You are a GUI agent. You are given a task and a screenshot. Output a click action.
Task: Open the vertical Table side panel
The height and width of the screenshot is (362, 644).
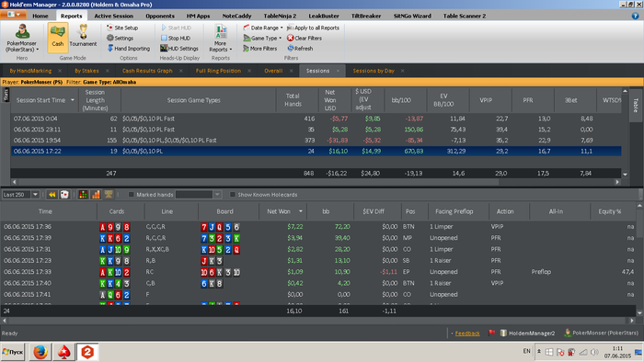click(636, 105)
